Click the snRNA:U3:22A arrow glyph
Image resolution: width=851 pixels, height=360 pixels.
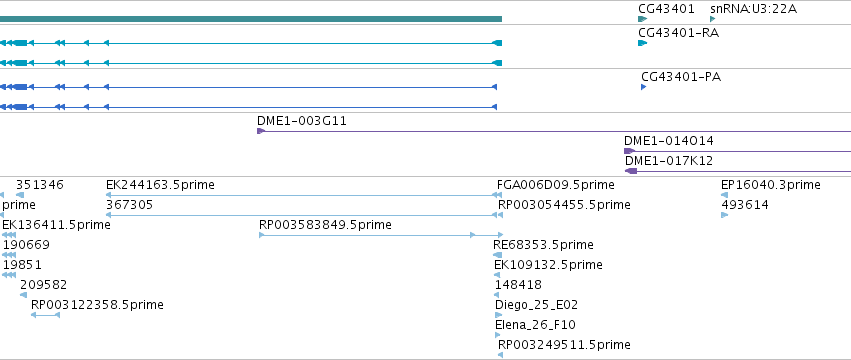click(x=713, y=19)
